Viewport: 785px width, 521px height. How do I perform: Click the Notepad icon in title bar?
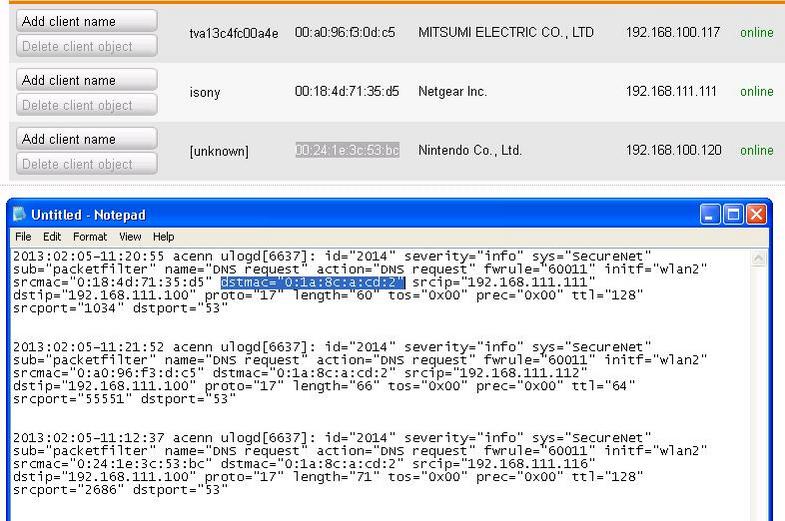(20, 214)
